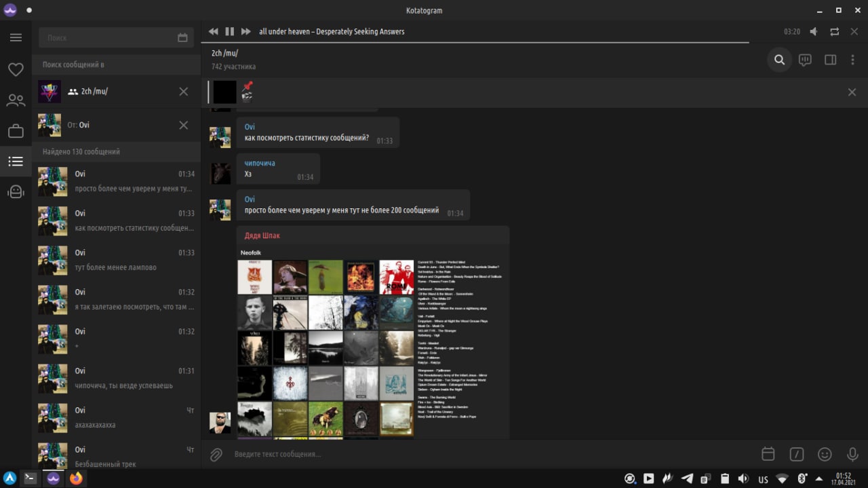Open the application launcher in taskbar
The image size is (868, 488).
pyautogui.click(x=9, y=478)
